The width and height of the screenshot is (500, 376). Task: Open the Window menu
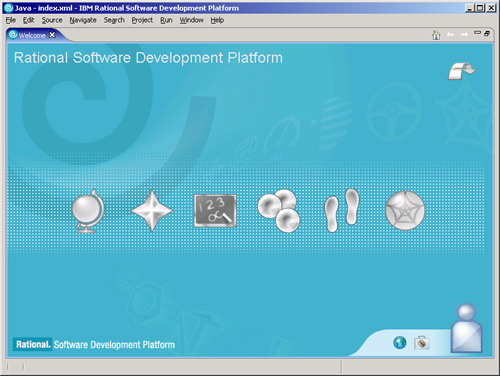coord(192,20)
